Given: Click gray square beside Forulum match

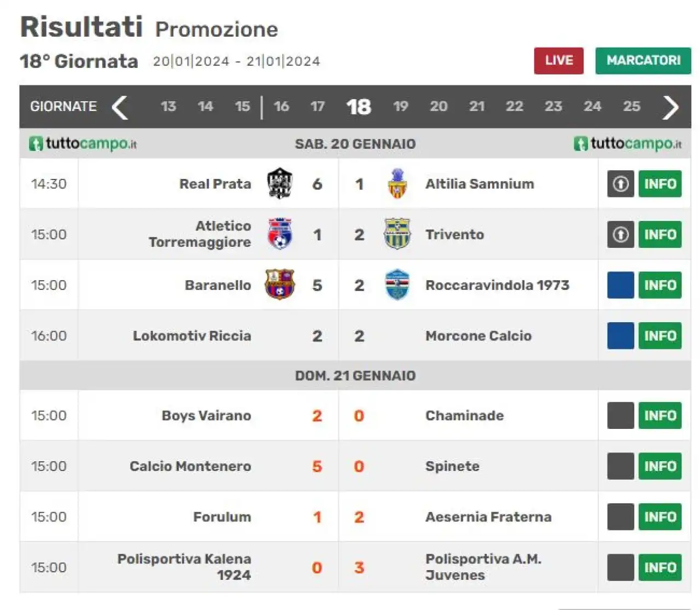Looking at the screenshot, I should pos(621,516).
